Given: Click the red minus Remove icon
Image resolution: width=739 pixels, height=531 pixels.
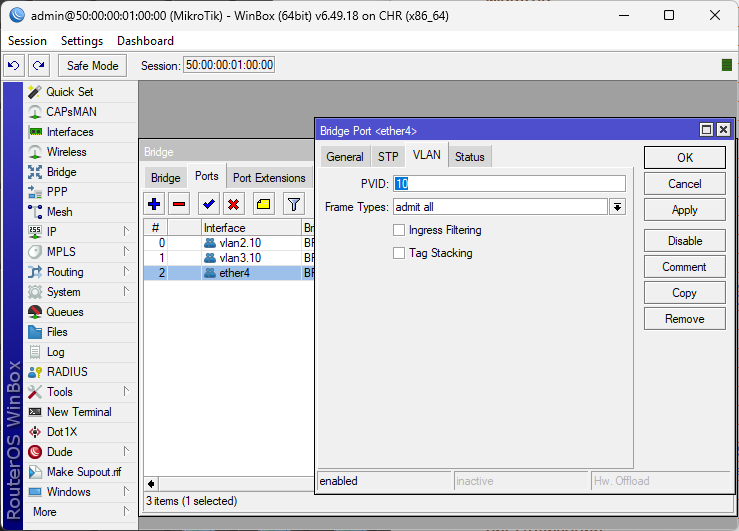Looking at the screenshot, I should 179,204.
